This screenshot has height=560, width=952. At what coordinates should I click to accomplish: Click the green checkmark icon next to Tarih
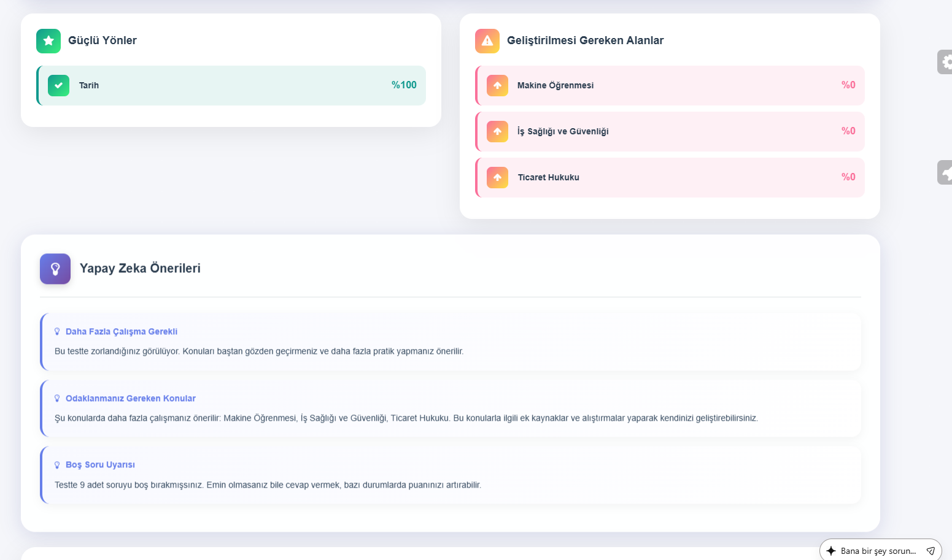click(x=58, y=85)
